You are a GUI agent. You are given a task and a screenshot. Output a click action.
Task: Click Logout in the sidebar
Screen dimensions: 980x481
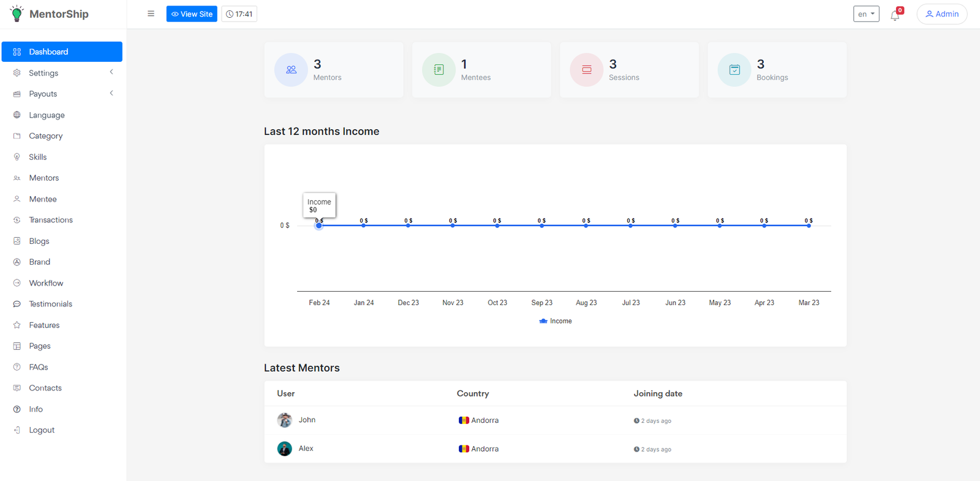(42, 430)
